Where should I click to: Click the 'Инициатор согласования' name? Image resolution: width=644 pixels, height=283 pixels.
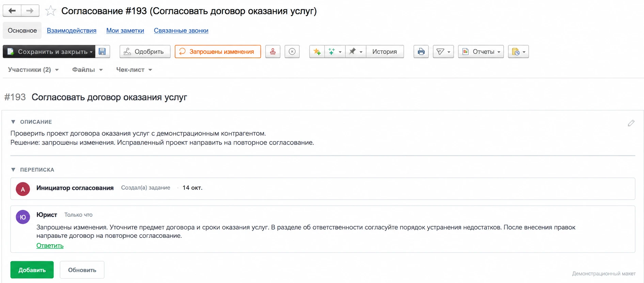(x=75, y=188)
